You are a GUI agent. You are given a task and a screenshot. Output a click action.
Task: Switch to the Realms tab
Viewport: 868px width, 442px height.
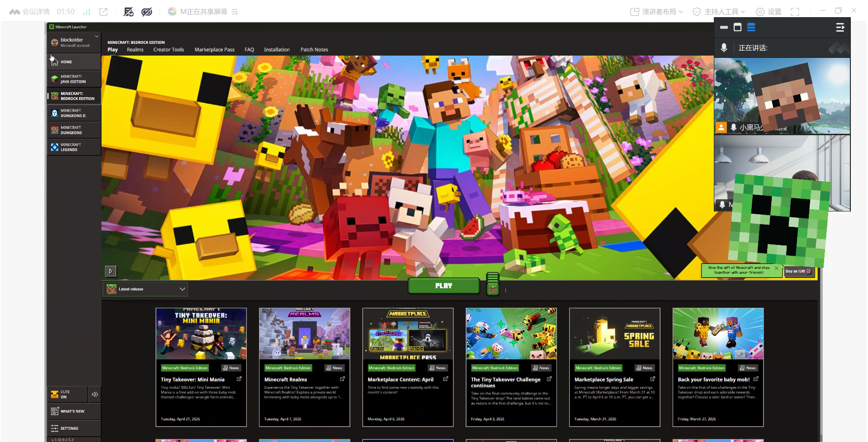tap(135, 50)
